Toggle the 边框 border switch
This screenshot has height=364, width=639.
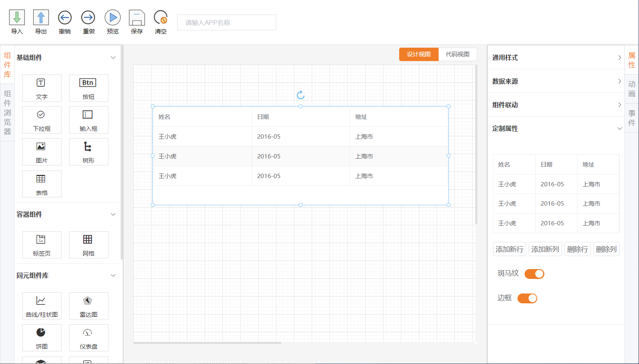[527, 298]
